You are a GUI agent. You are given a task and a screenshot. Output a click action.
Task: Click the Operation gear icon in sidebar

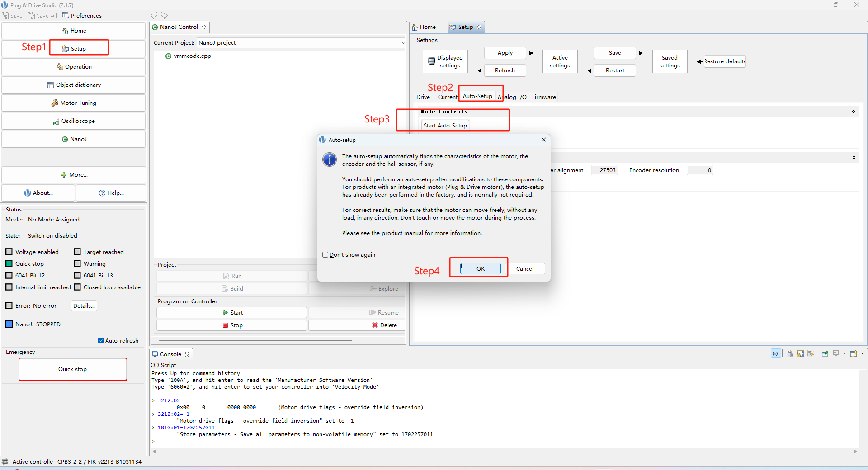point(60,67)
